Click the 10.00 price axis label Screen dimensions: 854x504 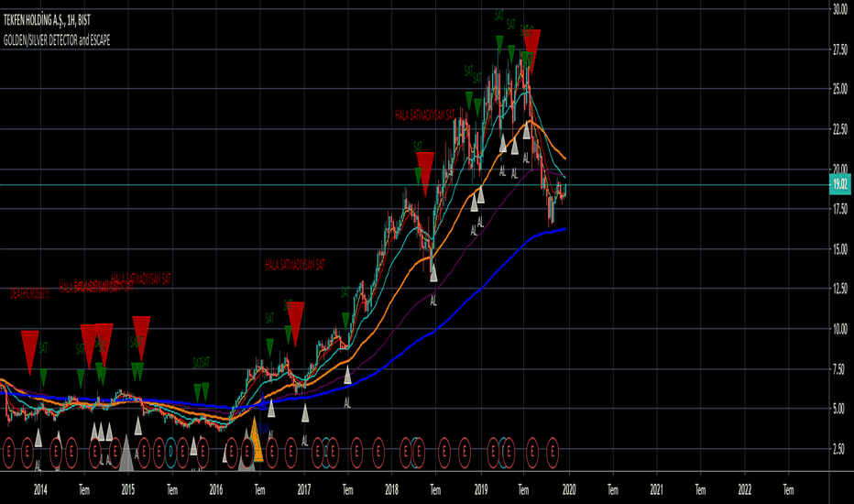(839, 329)
